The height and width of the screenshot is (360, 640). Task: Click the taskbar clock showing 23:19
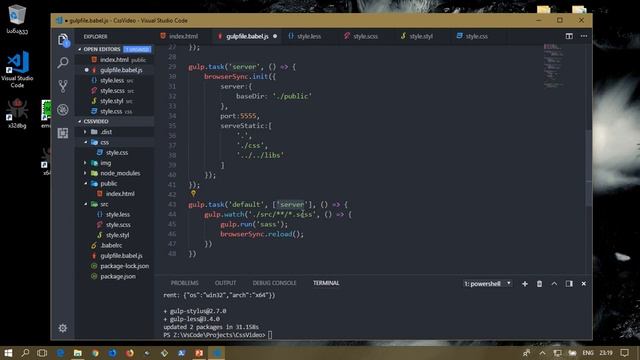click(x=606, y=353)
